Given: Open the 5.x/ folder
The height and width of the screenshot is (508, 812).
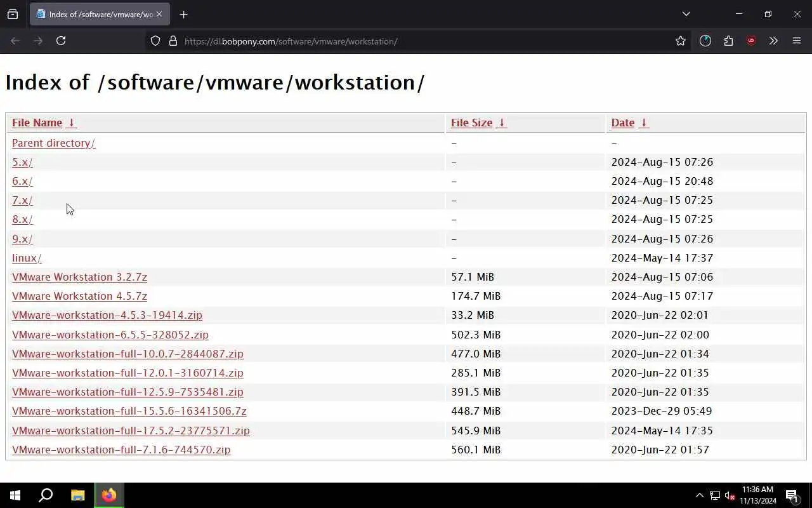Looking at the screenshot, I should 22,162.
